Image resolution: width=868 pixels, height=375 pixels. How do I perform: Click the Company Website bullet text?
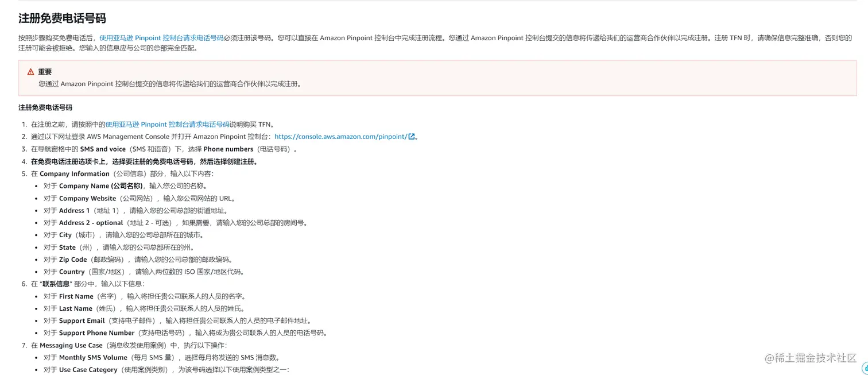click(x=139, y=198)
